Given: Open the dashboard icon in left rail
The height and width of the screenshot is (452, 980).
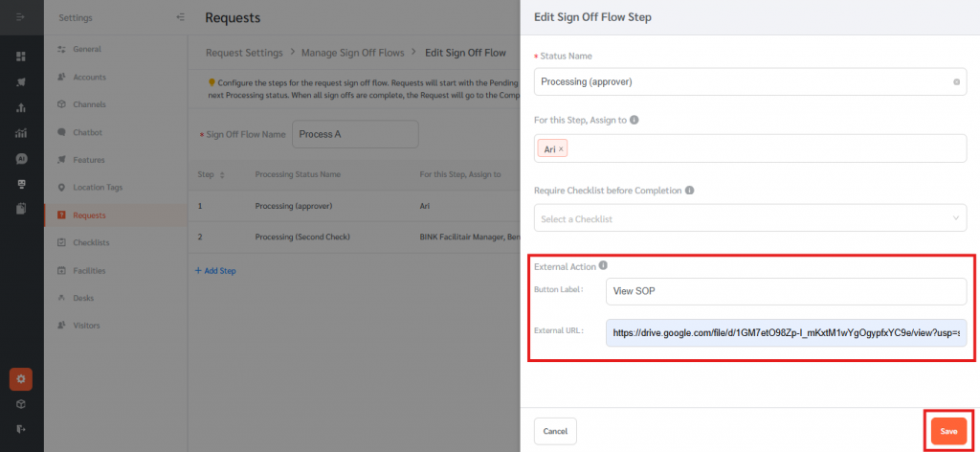Looking at the screenshot, I should coord(21,56).
